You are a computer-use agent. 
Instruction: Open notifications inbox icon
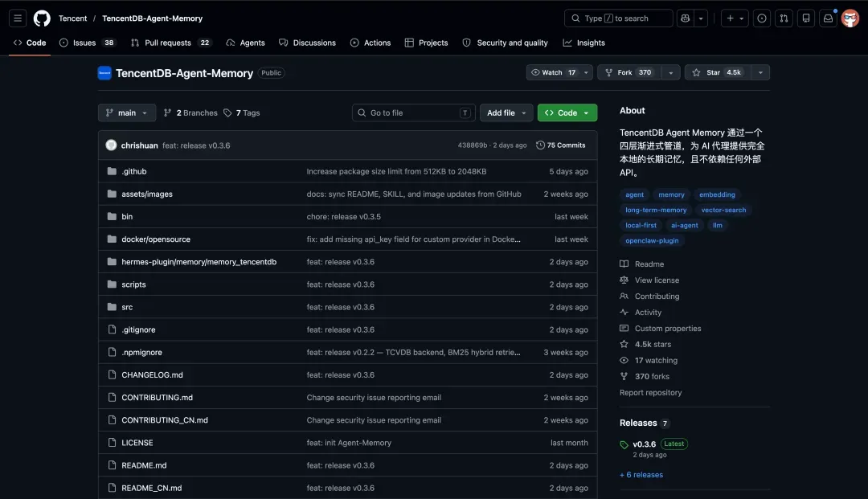pos(828,18)
